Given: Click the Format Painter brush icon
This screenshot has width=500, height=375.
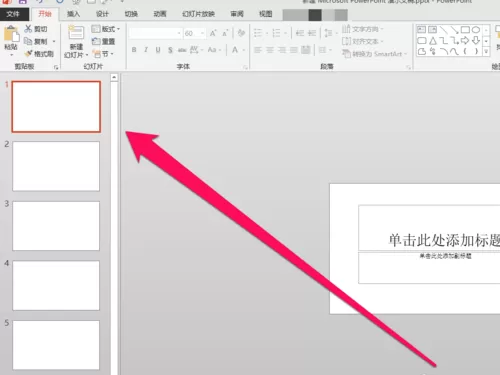Looking at the screenshot, I should coord(28,54).
